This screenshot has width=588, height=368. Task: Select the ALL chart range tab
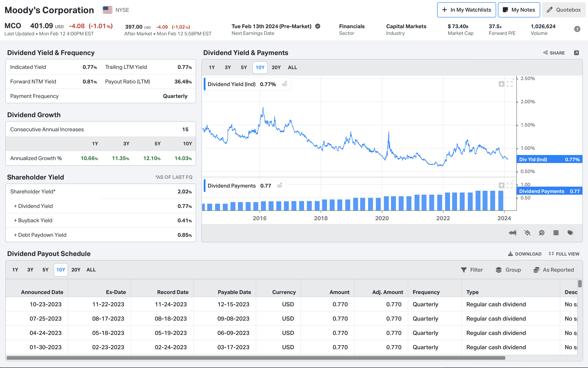point(292,68)
